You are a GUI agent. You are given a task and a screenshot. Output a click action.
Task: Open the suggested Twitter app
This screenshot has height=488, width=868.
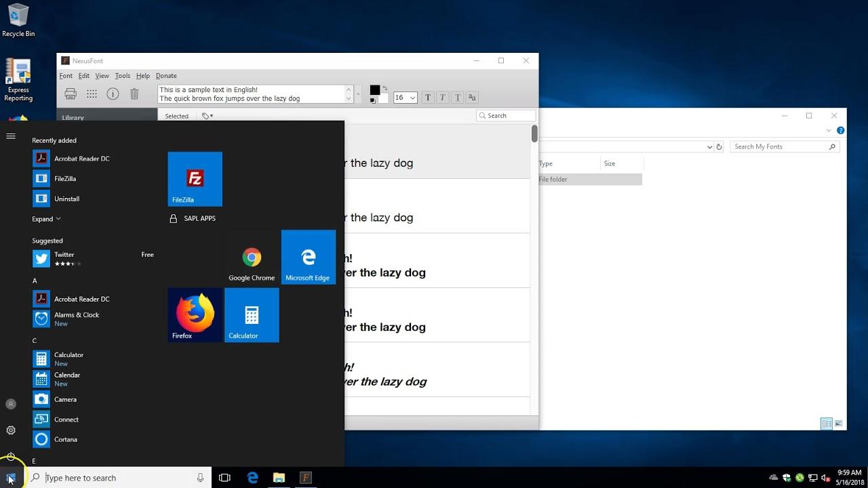[x=94, y=259]
